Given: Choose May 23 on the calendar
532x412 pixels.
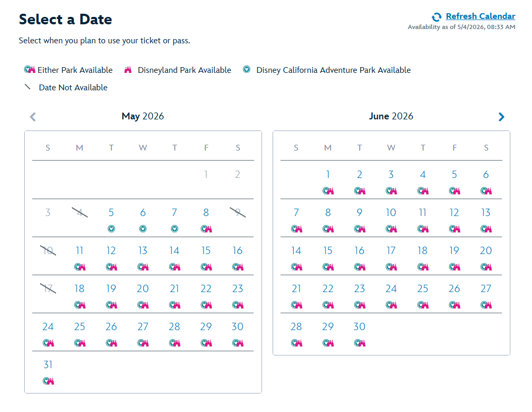Looking at the screenshot, I should [238, 288].
